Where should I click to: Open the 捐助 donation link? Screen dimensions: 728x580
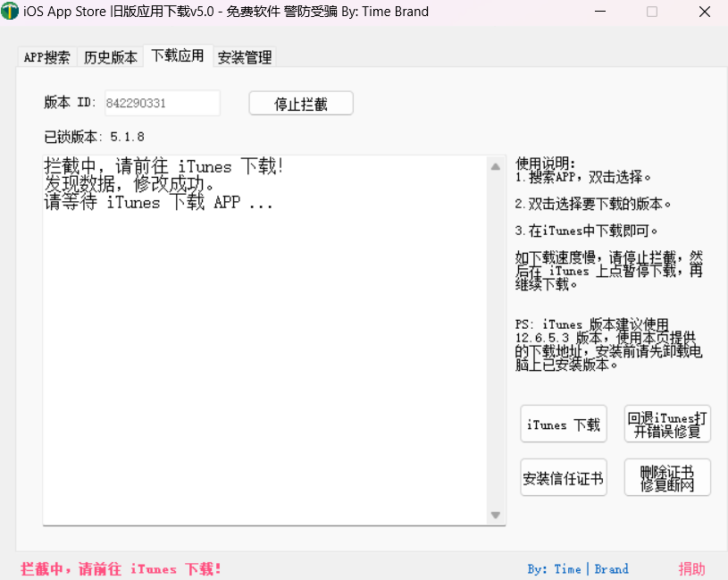(x=691, y=569)
